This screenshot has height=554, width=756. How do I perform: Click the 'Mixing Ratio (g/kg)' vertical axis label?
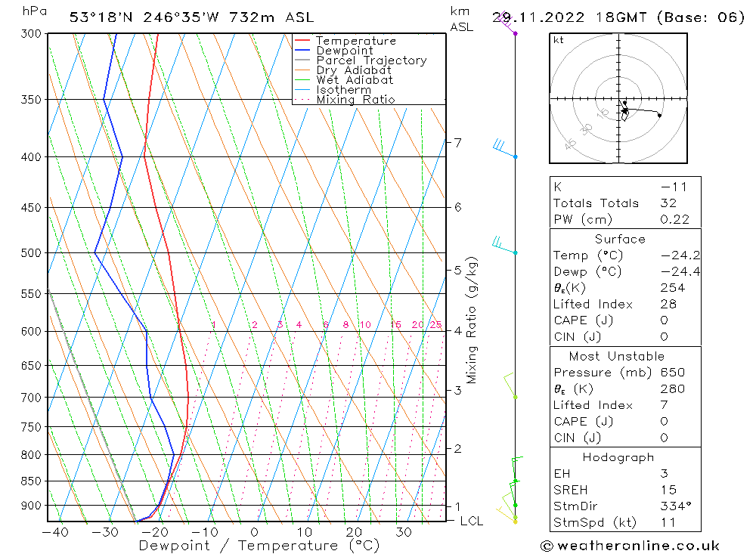point(472,320)
